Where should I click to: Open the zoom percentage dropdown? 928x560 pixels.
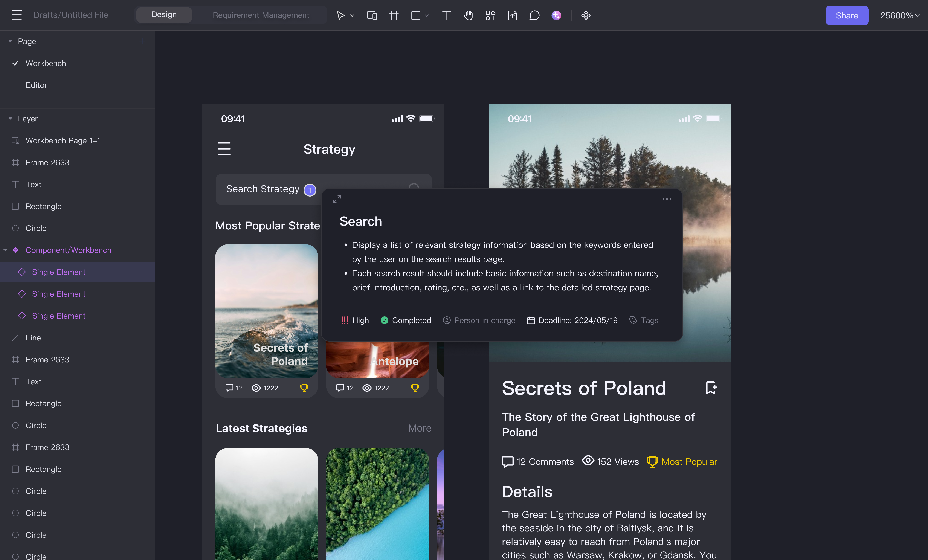click(x=900, y=15)
